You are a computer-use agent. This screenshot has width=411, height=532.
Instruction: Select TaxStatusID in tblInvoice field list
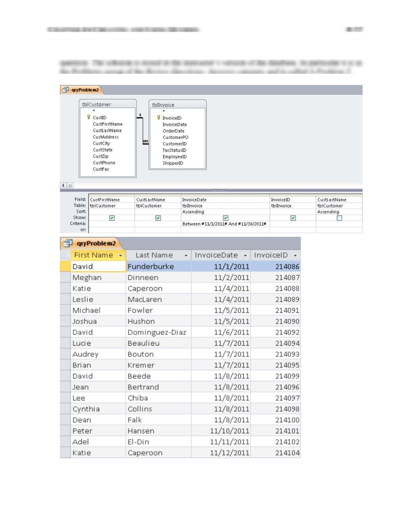click(174, 150)
